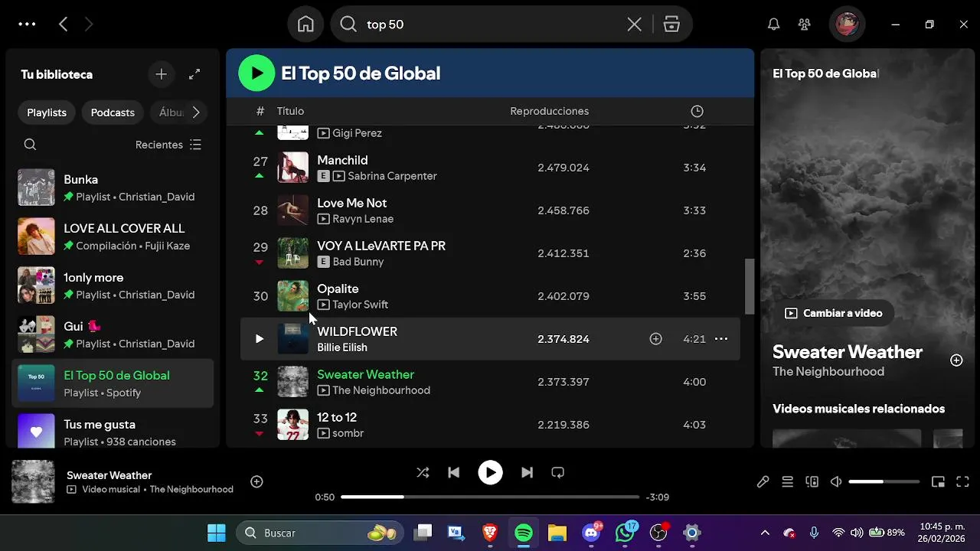Open the lyrics microphone icon

pos(763,481)
